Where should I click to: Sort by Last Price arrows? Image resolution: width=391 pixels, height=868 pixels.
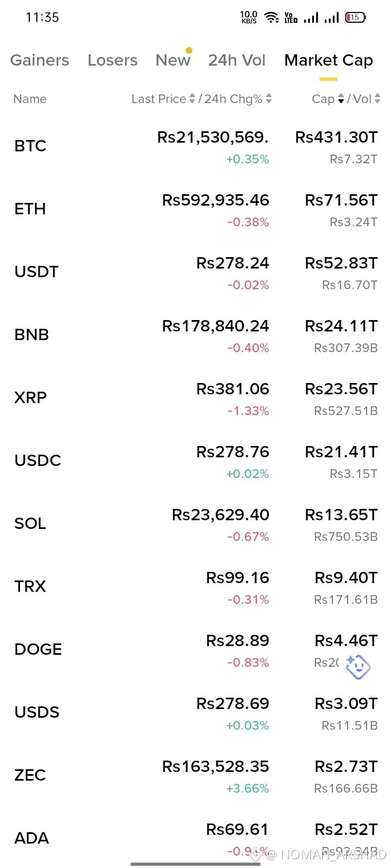[192, 99]
